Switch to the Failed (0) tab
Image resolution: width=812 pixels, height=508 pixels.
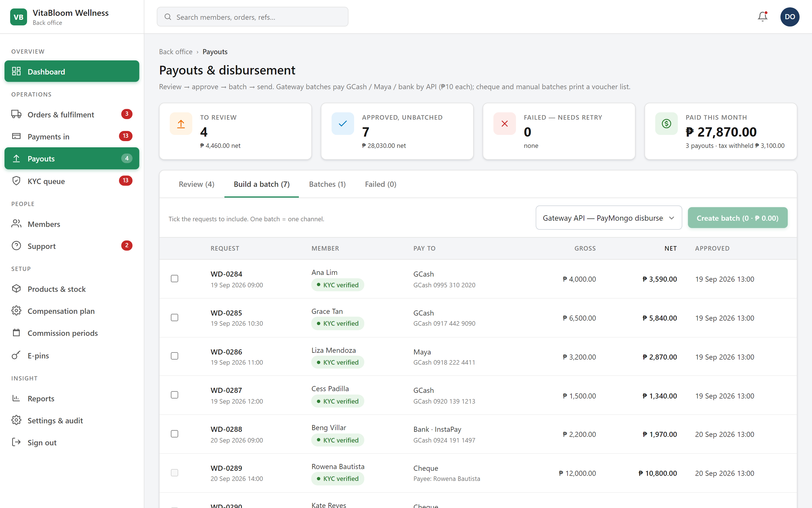(x=381, y=184)
